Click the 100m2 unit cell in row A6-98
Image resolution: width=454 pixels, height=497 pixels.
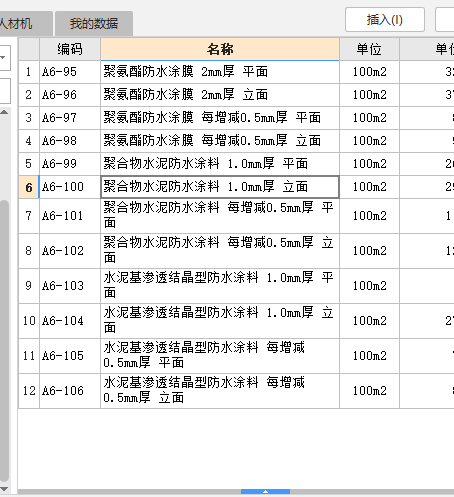pos(369,141)
